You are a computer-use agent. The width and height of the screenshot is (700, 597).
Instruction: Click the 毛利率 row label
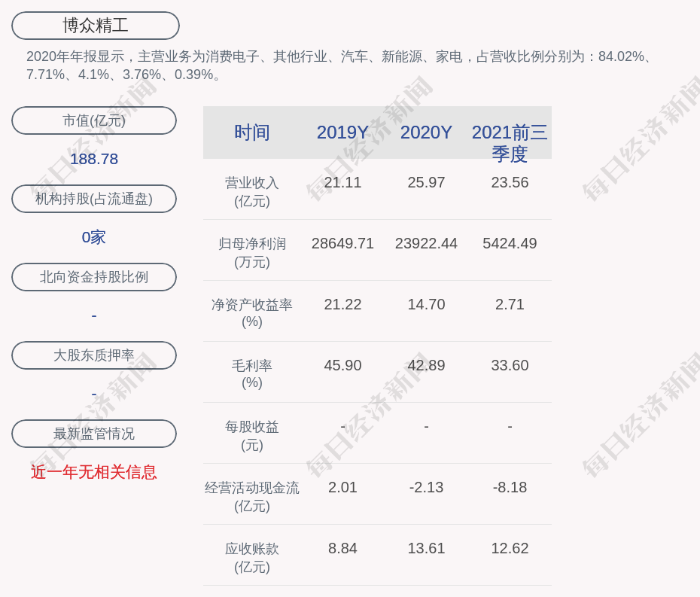click(252, 374)
